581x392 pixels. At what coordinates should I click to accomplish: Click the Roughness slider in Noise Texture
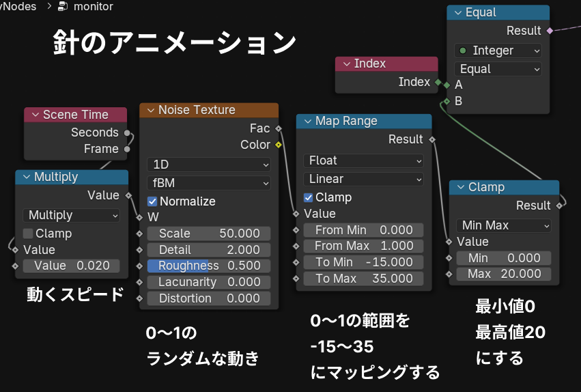click(x=208, y=266)
